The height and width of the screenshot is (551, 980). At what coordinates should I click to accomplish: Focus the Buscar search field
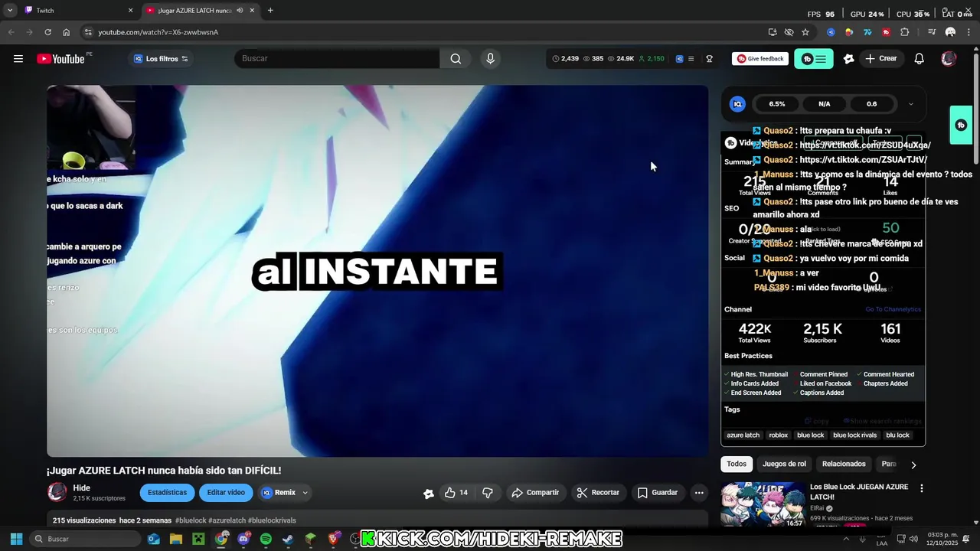(x=337, y=59)
